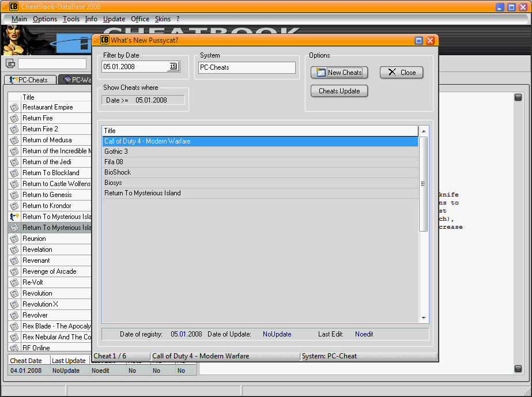Click the icon next to Return of Medusa
Screen dimensions: 532x397
pyautogui.click(x=14, y=140)
